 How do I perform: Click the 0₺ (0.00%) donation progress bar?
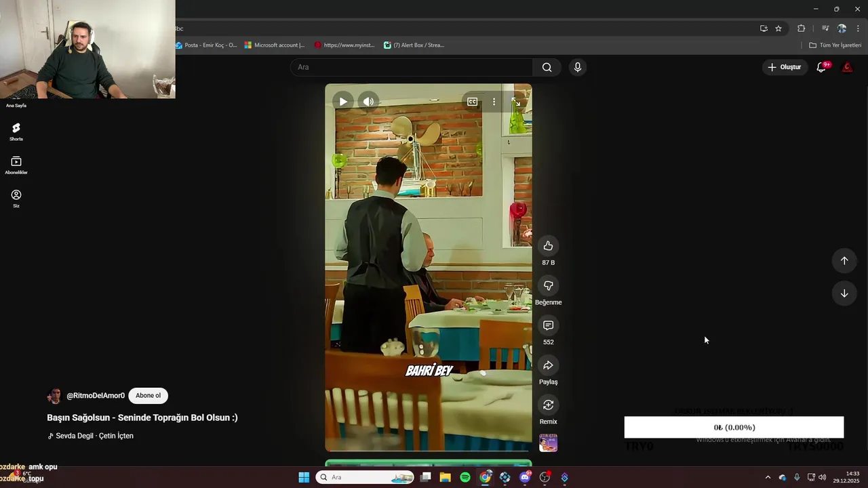pyautogui.click(x=734, y=427)
